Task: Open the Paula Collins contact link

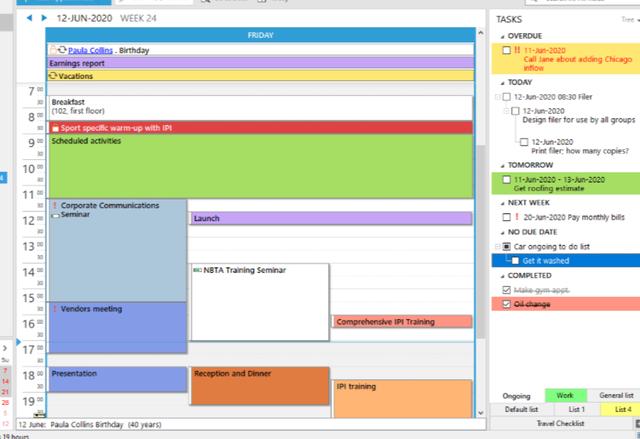Action: [x=90, y=49]
